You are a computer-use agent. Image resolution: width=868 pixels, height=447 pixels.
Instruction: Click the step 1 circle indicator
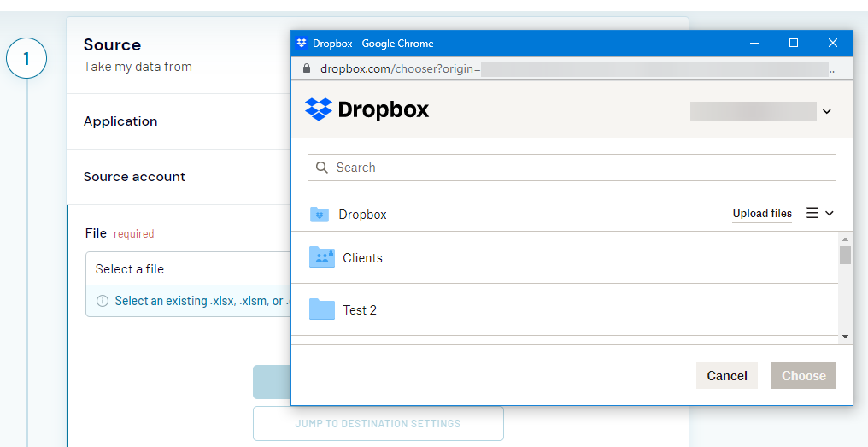tap(26, 58)
